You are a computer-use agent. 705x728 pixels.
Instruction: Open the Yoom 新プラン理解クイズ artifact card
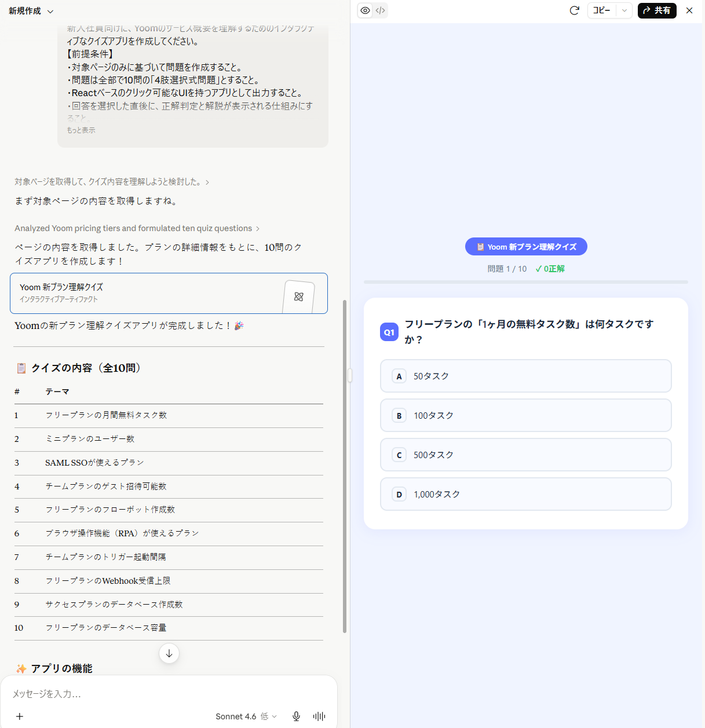pyautogui.click(x=169, y=293)
